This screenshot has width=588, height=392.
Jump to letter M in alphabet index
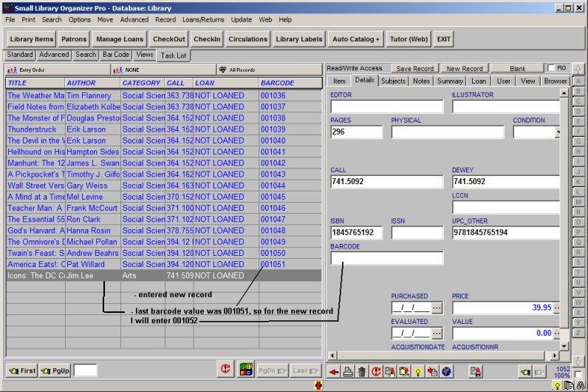pyautogui.click(x=578, y=202)
